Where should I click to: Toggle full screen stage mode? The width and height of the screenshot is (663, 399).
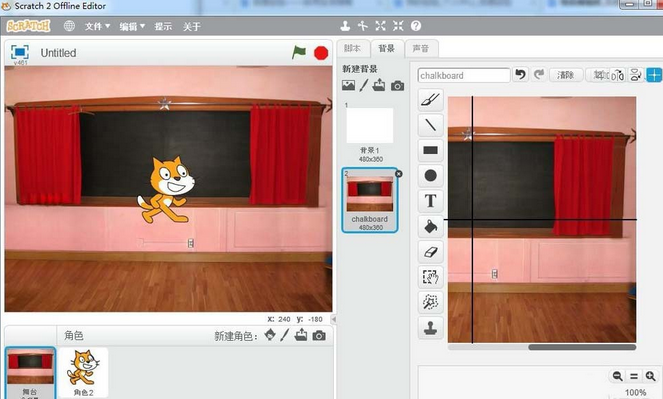coord(20,52)
